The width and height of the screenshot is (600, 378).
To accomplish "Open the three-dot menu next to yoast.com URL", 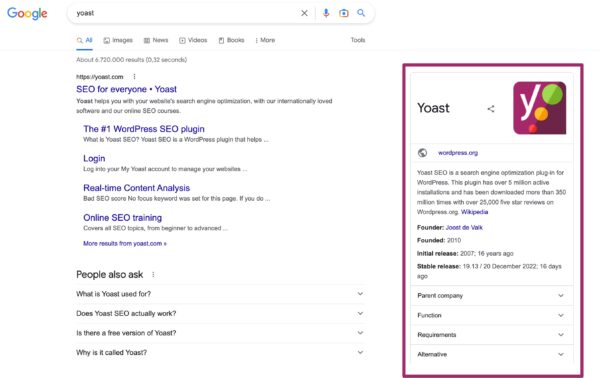I will click(134, 77).
